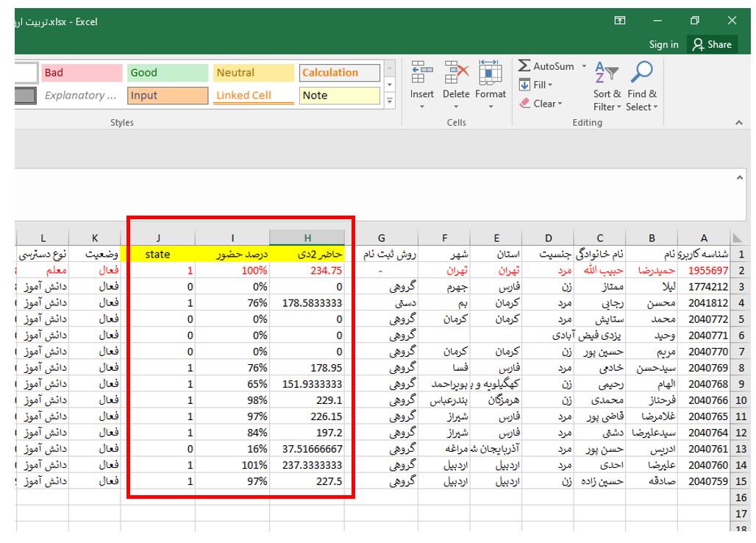Viewport: 756px width, 543px height.
Task: Click the Insert cells icon
Action: point(421,72)
